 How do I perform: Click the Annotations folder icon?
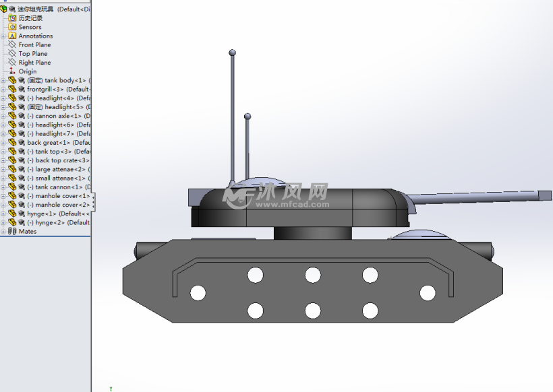pos(12,36)
